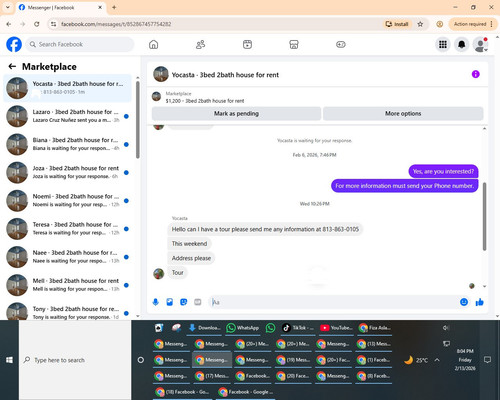Open Downloads item in taskbar

pos(204,328)
